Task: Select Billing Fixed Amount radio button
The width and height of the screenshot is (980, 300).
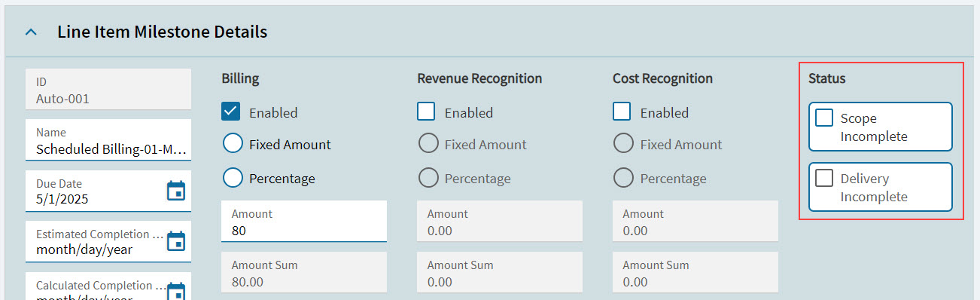Action: tap(233, 143)
